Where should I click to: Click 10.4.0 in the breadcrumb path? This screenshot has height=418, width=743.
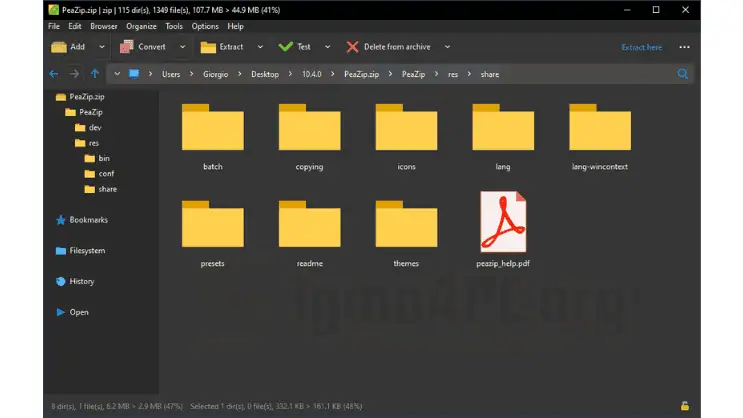click(312, 74)
